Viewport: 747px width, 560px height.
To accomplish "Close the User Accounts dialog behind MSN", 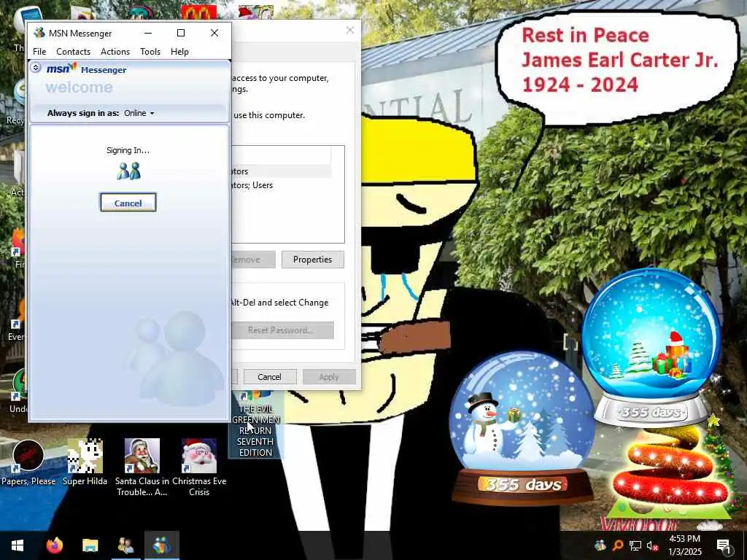I will click(349, 30).
